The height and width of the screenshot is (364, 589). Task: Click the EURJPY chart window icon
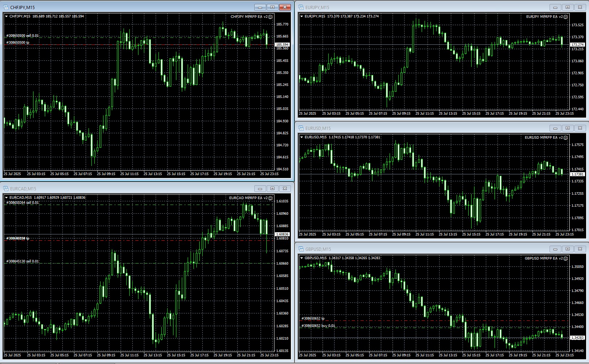pos(301,7)
